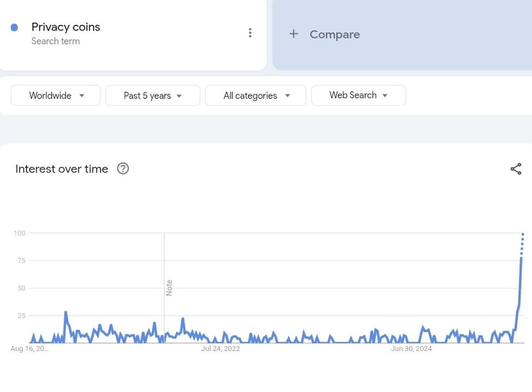
Task: Click the Note marker on the chart
Action: pos(169,288)
